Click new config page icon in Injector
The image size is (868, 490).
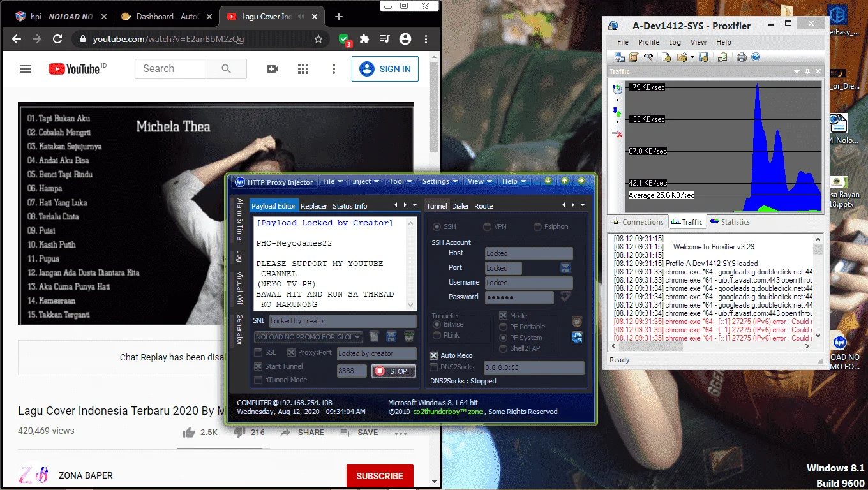(375, 336)
